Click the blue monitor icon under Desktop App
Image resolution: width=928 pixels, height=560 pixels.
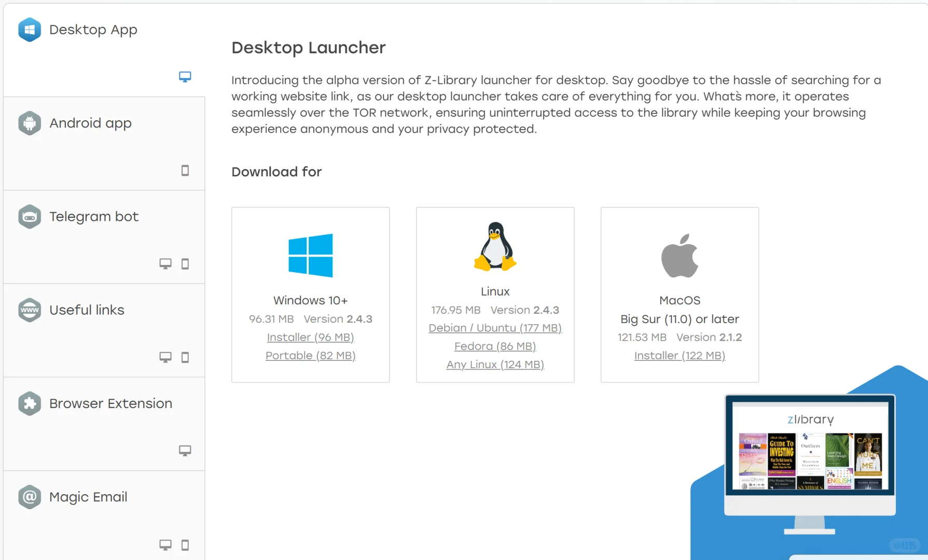[x=185, y=77]
